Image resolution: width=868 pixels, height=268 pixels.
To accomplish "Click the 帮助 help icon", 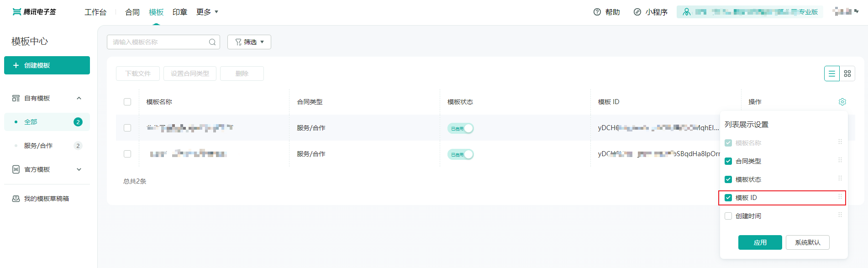I will [x=597, y=12].
